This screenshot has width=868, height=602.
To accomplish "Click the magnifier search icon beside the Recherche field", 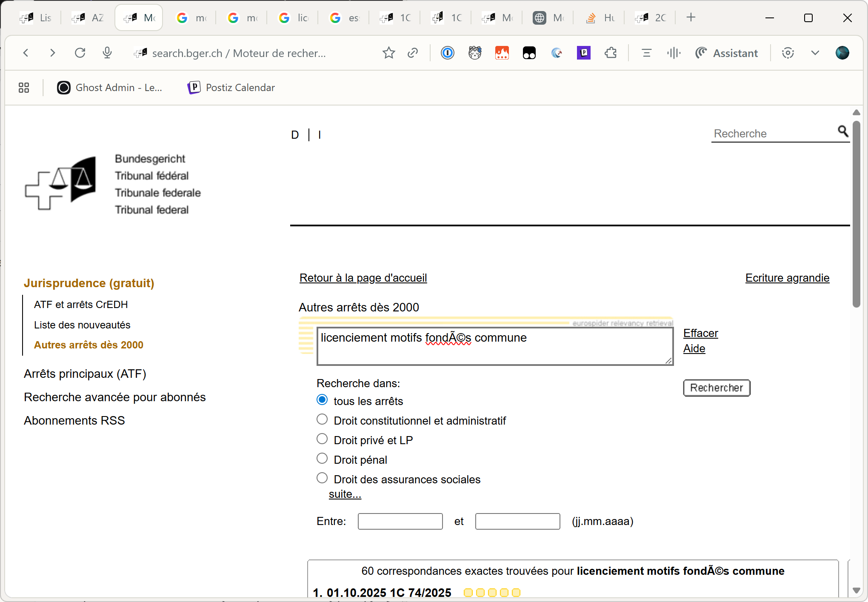I will (x=842, y=131).
